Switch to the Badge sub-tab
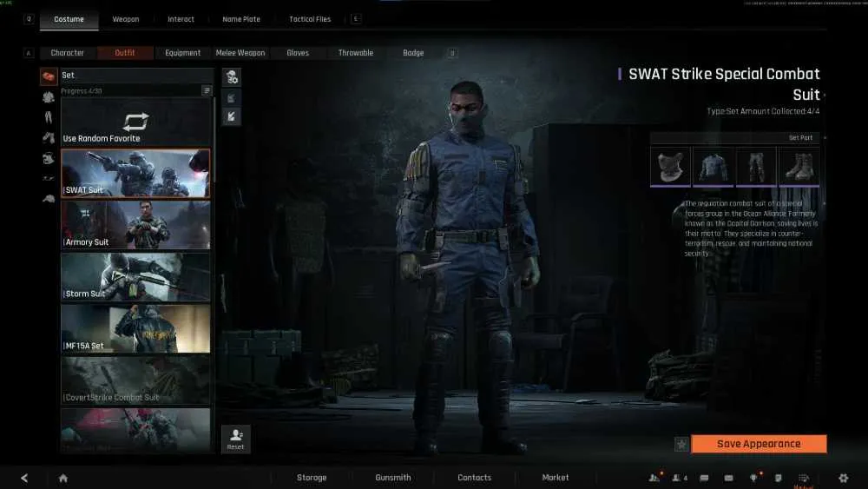The height and width of the screenshot is (489, 868). [413, 53]
